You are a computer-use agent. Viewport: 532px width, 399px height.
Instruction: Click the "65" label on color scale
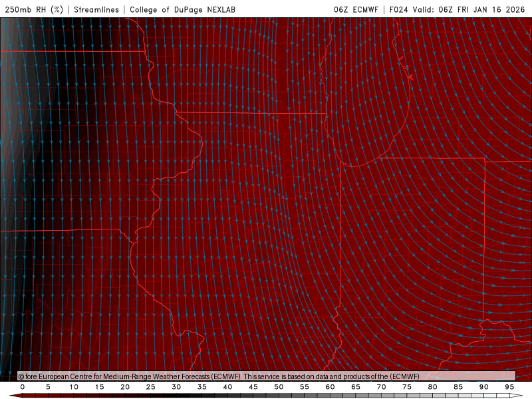[356, 387]
